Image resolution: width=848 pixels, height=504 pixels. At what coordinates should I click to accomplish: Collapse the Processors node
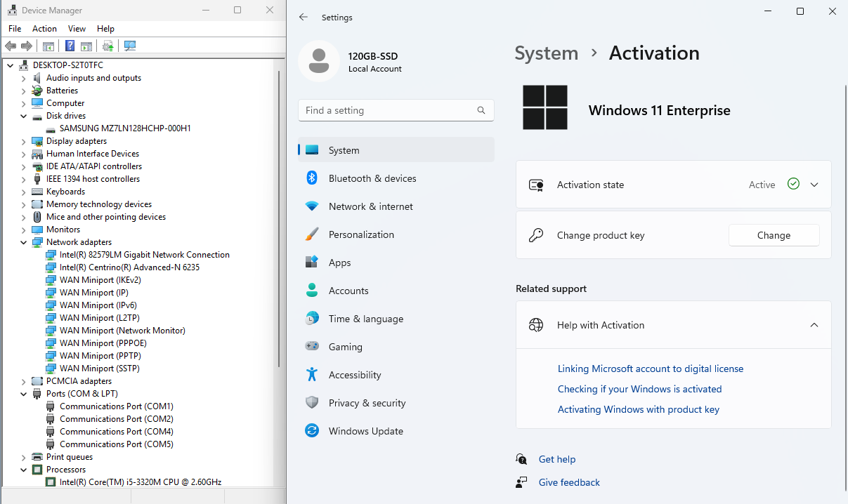(23, 470)
